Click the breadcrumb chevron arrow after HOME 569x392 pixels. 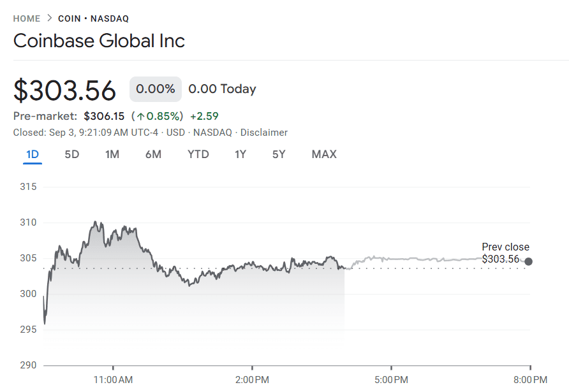(49, 18)
